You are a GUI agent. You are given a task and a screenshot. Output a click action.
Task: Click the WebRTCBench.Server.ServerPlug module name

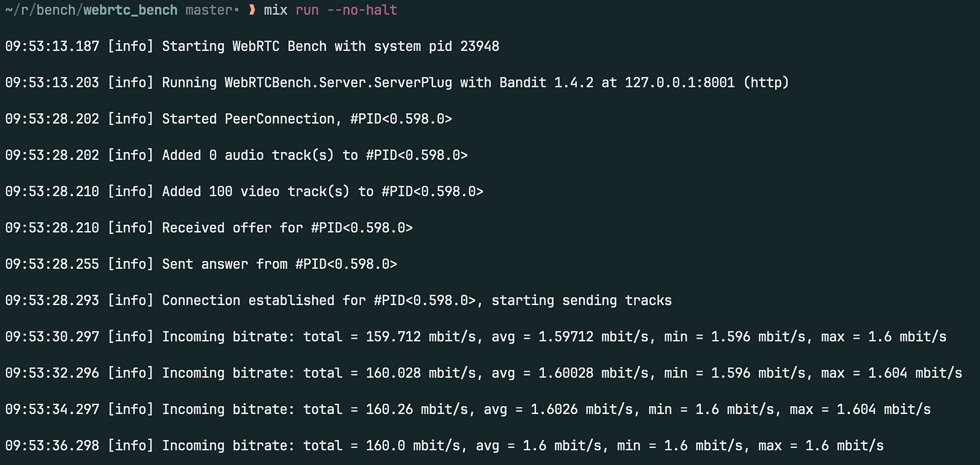338,83
